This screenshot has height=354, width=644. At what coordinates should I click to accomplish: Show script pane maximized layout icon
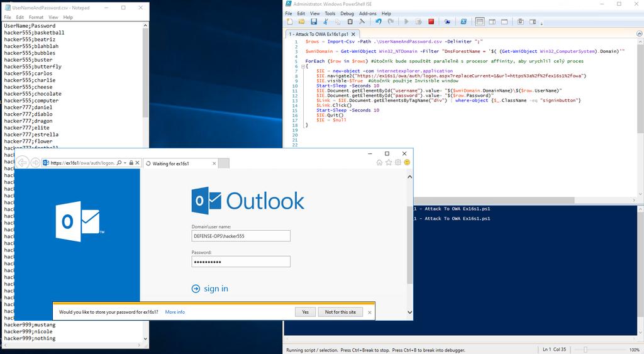[504, 22]
